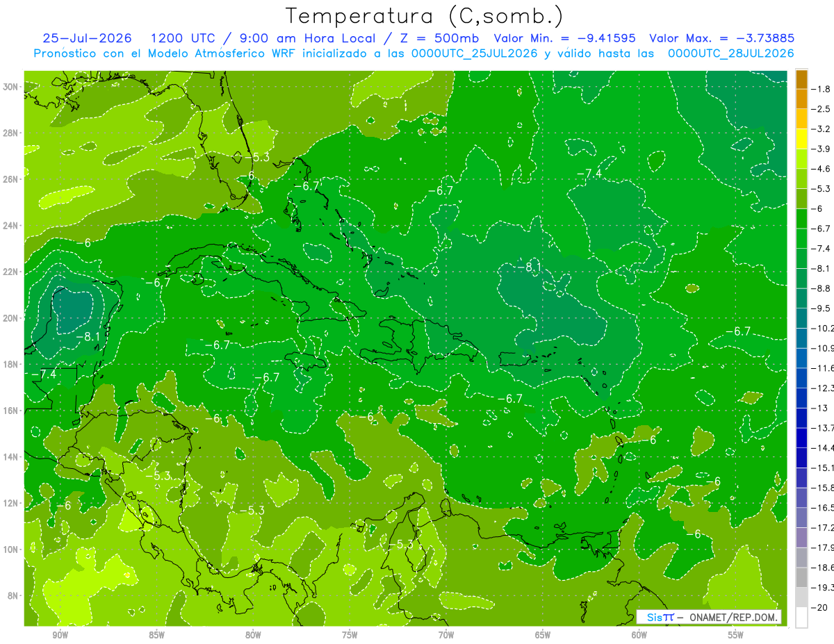Click the "14N" latitude axis label
834x644 pixels.
11,456
